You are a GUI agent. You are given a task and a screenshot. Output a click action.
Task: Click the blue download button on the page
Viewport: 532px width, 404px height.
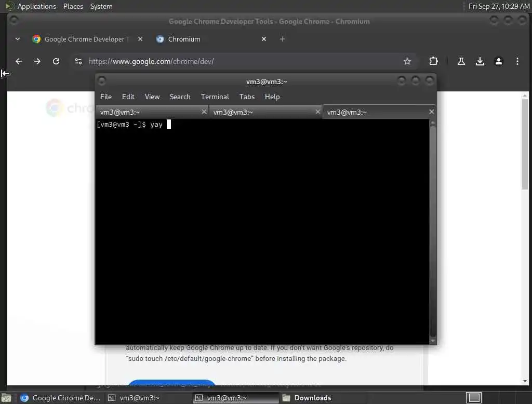(x=172, y=382)
